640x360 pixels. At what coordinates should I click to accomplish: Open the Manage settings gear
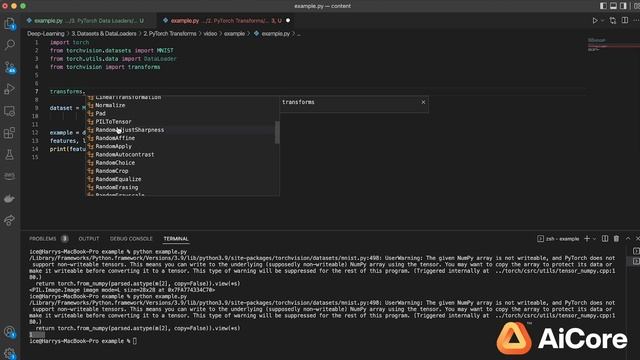[9, 353]
